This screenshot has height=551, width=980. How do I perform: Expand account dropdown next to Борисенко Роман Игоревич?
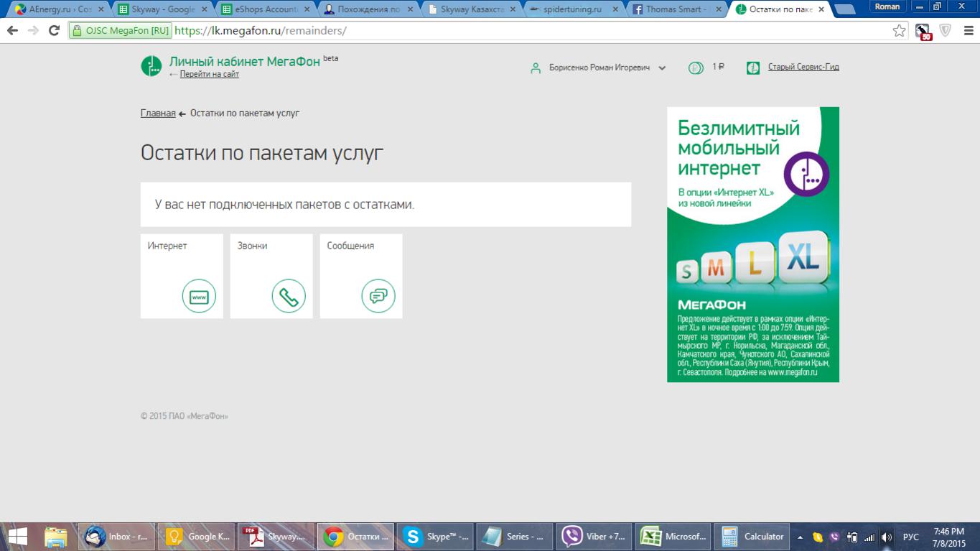click(662, 68)
